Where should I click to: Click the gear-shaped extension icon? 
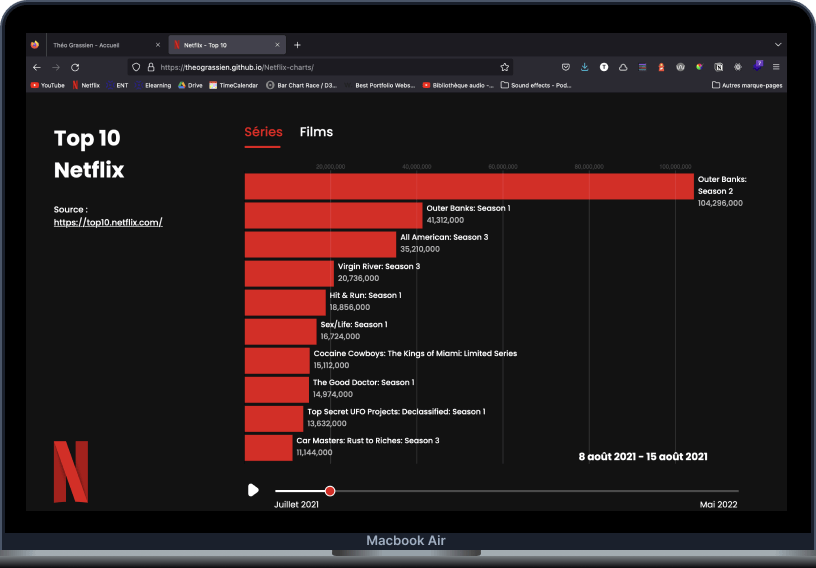[x=737, y=67]
